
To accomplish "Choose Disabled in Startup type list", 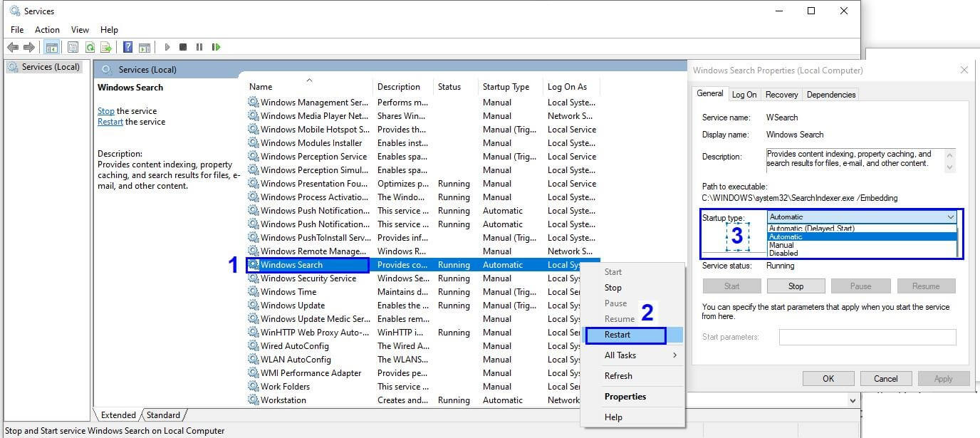I will pos(862,253).
